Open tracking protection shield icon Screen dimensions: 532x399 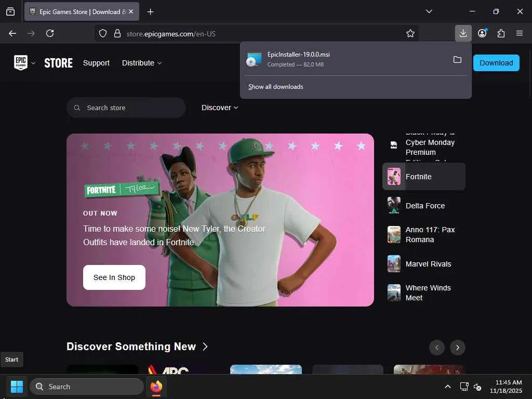[103, 33]
